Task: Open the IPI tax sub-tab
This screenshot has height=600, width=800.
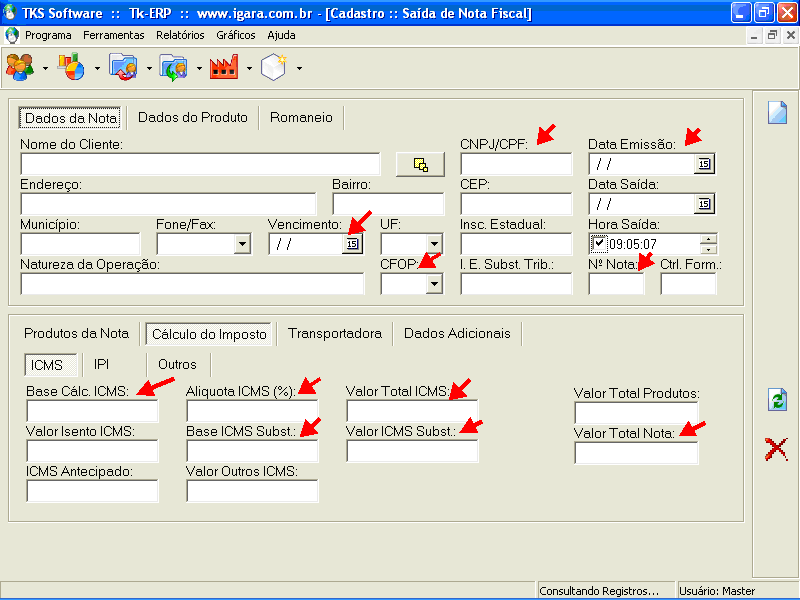Action: [x=102, y=364]
